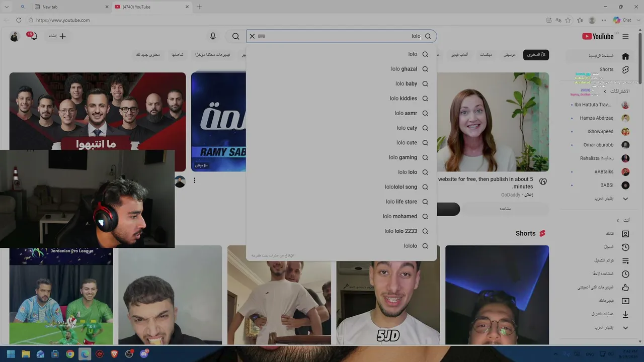644x362 pixels.
Task: Switch to the New tab browser tab
Action: (x=72, y=7)
